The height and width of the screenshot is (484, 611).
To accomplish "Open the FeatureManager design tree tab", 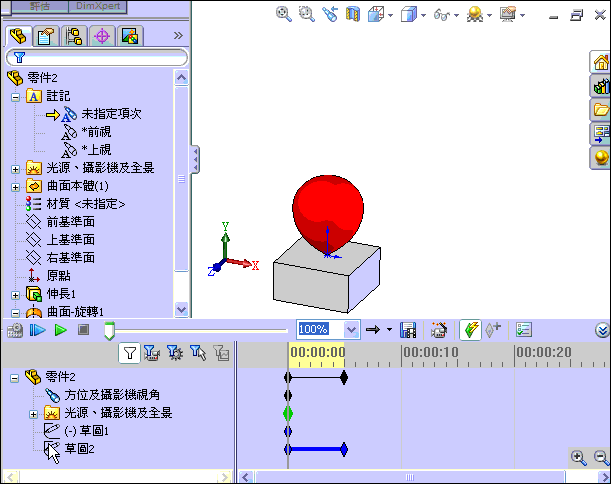I will (18, 36).
